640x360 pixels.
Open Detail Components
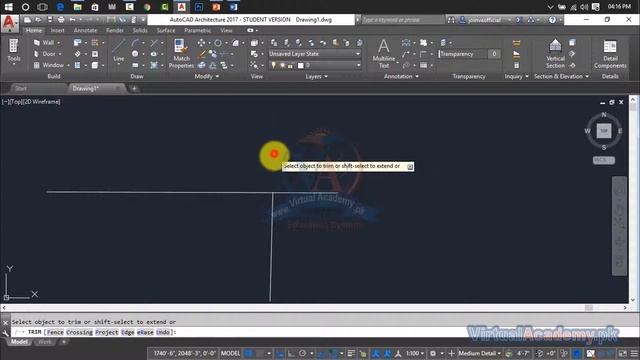[610, 53]
